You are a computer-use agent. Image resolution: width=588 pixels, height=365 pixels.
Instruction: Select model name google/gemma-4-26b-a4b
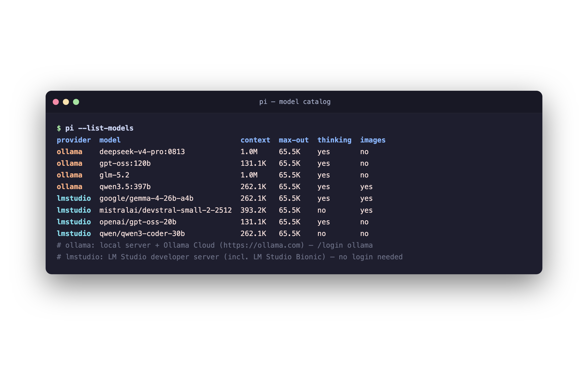(x=146, y=198)
